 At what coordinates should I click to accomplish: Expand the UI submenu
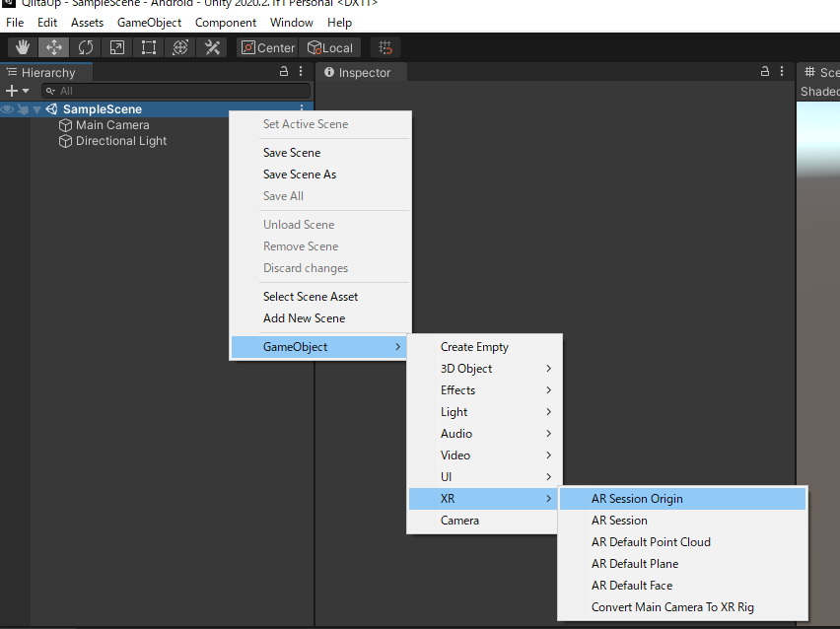click(484, 477)
